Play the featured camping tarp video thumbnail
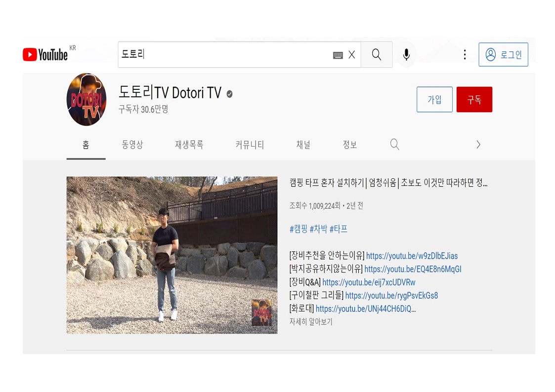This screenshot has height=392, width=555. [172, 255]
